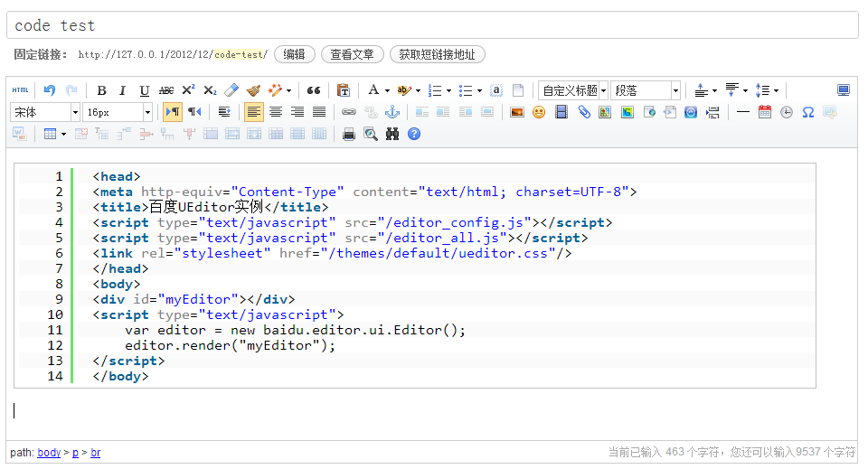Attach a file with paperclip icon
This screenshot has height=469, width=868.
click(584, 112)
